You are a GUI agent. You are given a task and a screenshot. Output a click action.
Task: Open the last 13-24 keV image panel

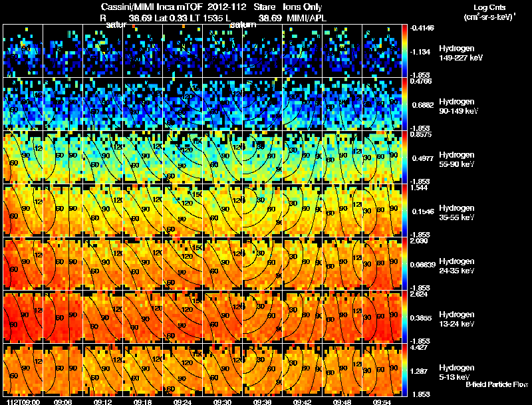tap(382, 317)
